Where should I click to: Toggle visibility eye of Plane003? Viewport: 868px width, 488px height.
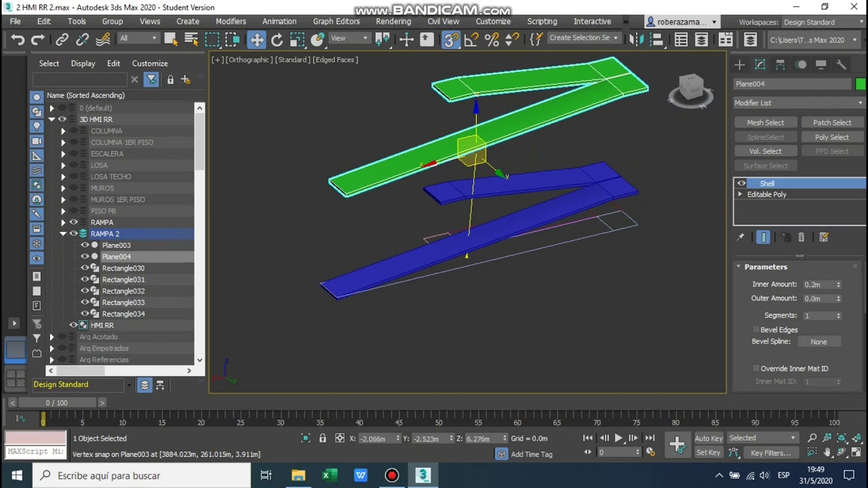[85, 245]
